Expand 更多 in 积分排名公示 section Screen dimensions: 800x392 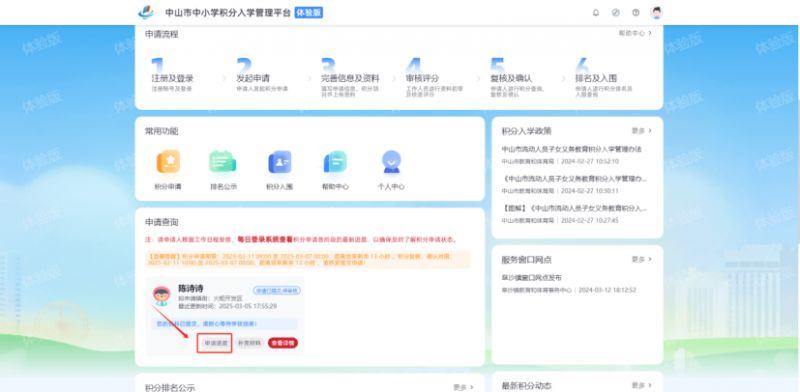[x=463, y=387]
